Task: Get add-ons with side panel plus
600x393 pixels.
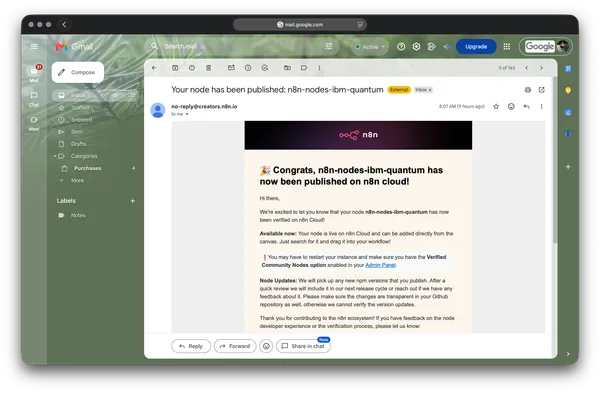Action: click(x=568, y=167)
